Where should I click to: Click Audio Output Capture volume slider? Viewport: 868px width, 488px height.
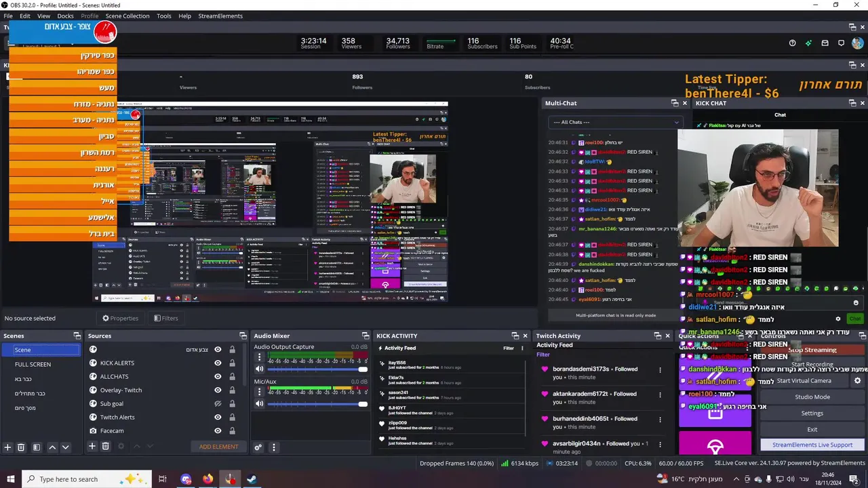point(317,369)
